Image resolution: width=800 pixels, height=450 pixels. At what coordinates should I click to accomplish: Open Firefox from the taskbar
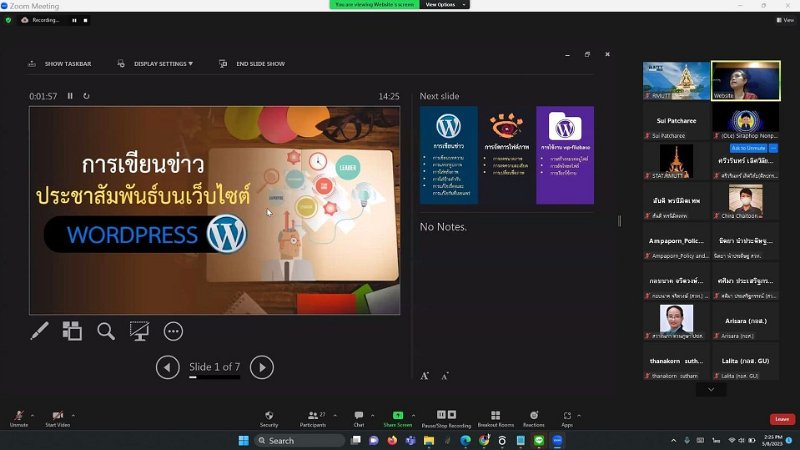click(392, 440)
